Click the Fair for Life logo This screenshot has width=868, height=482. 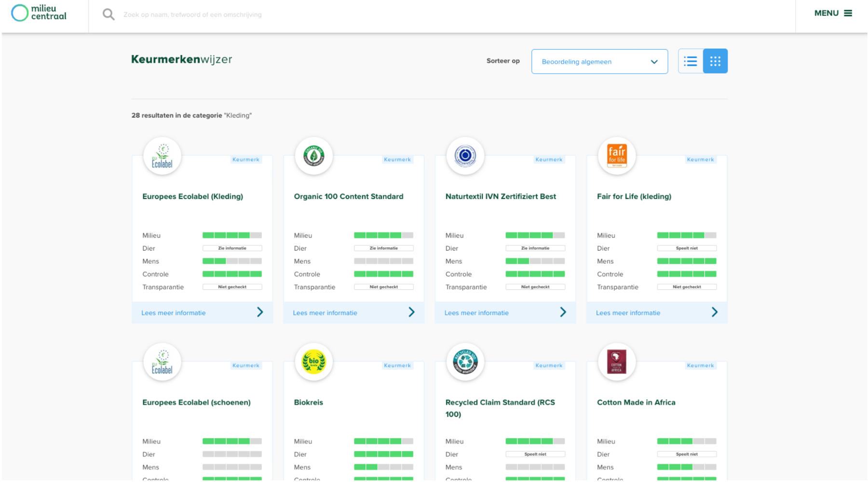coord(617,156)
